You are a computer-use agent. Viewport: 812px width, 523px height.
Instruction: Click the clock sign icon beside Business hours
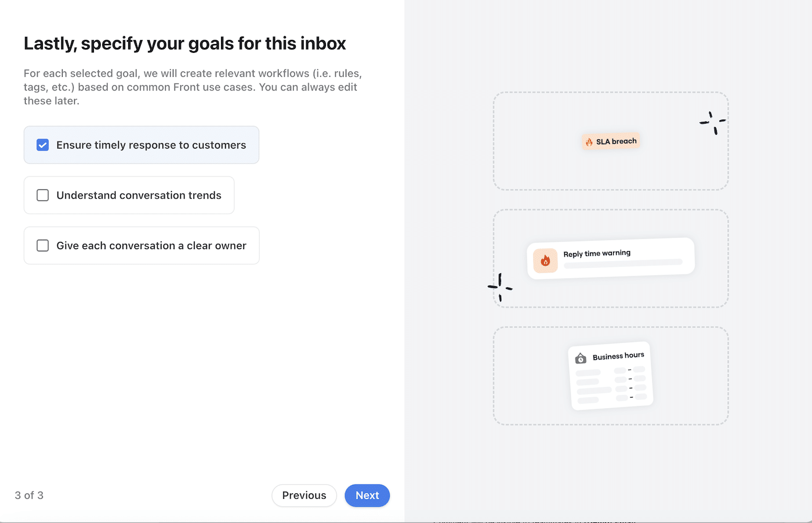[580, 358]
